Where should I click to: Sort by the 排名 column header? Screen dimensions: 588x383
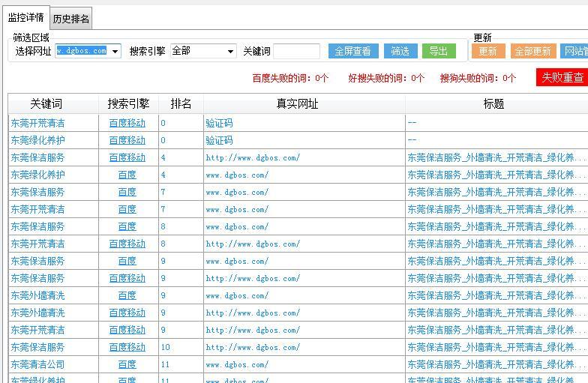(x=181, y=103)
